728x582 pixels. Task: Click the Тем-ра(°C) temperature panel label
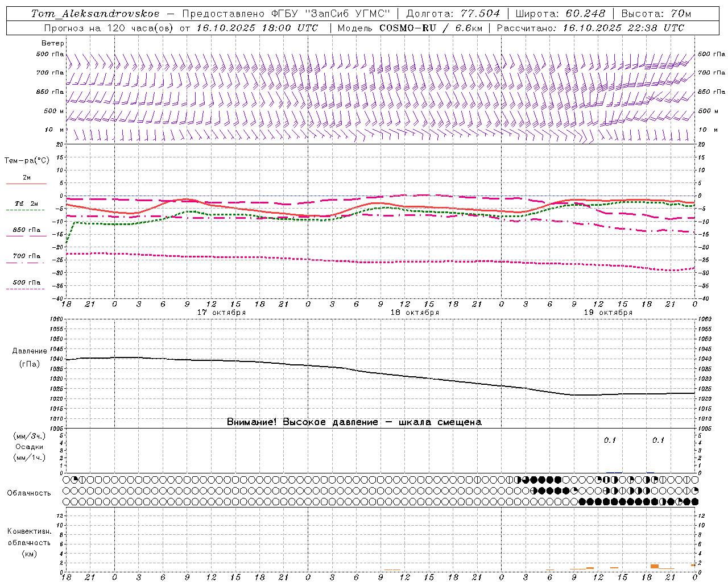(x=27, y=161)
